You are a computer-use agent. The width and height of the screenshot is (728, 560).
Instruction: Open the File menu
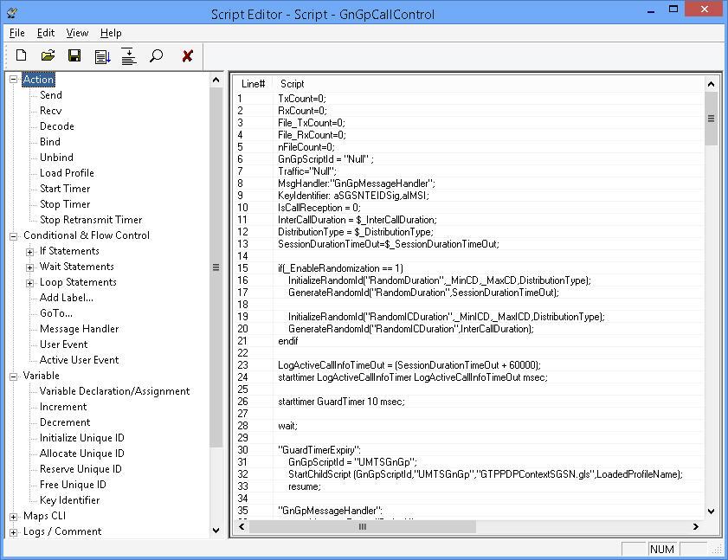(16, 33)
